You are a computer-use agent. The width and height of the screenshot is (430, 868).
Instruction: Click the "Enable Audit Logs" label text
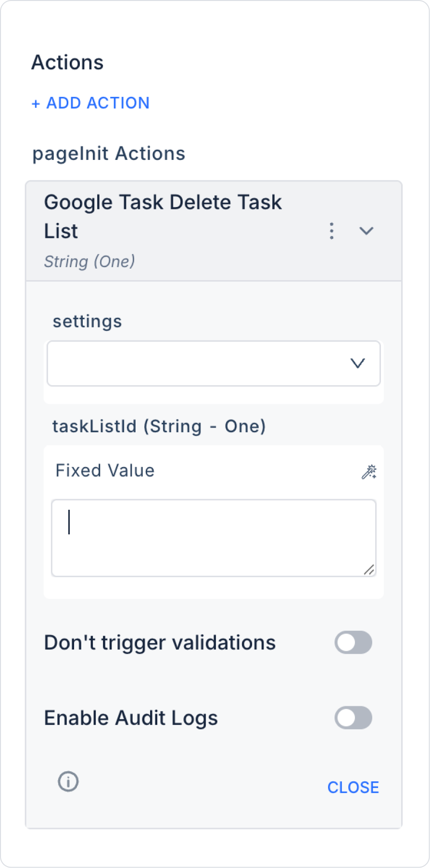click(131, 718)
